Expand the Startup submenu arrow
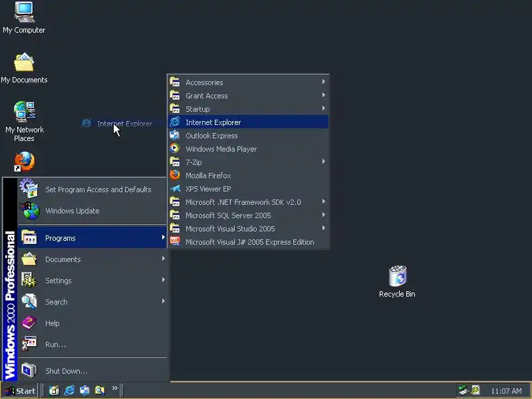The height and width of the screenshot is (399, 532). click(x=324, y=108)
